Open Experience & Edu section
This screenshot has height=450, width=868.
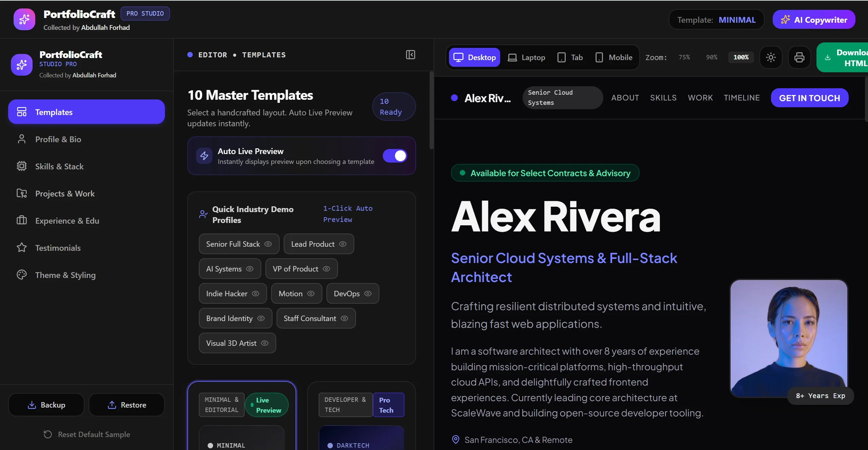86,221
